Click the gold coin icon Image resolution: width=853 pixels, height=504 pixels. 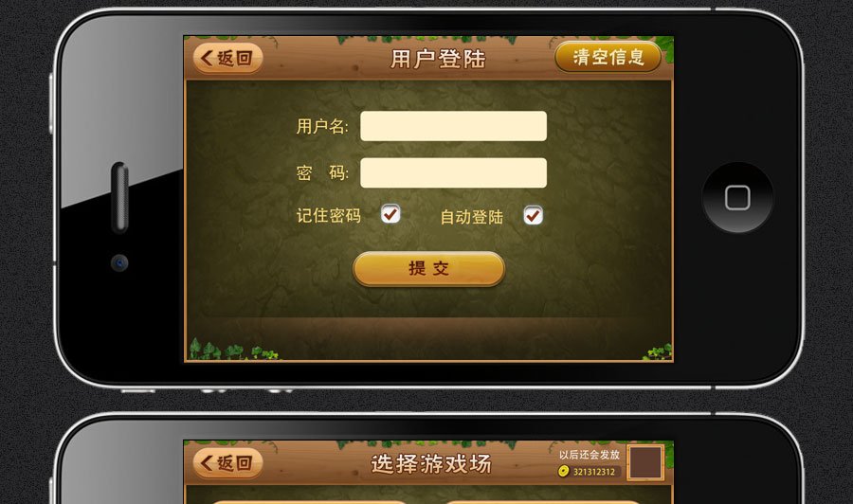(564, 471)
